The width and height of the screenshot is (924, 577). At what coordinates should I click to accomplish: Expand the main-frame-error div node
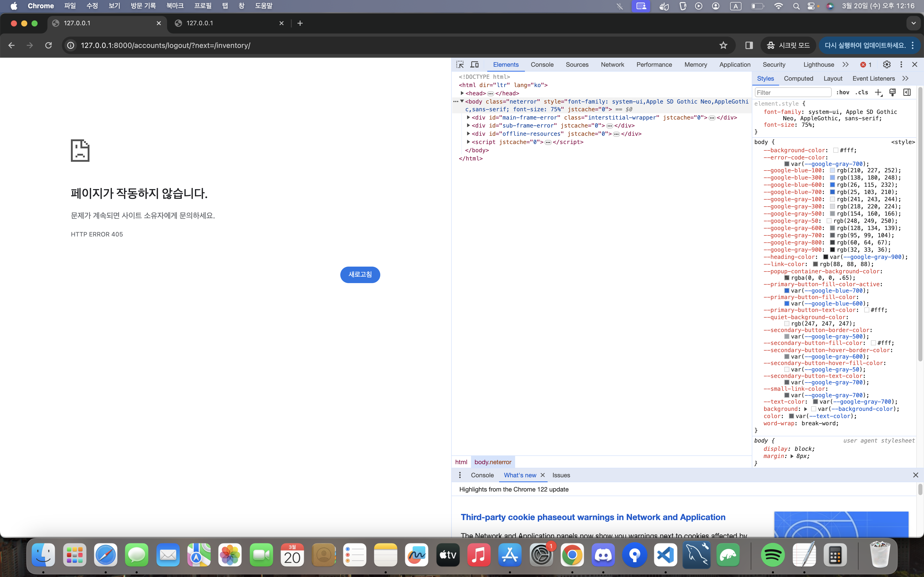[468, 117]
